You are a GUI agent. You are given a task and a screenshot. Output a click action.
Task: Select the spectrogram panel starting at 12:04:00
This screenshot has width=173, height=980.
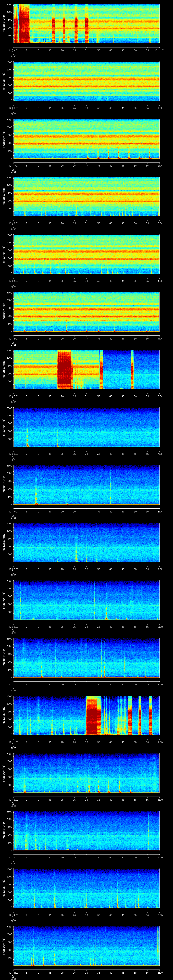(87, 312)
